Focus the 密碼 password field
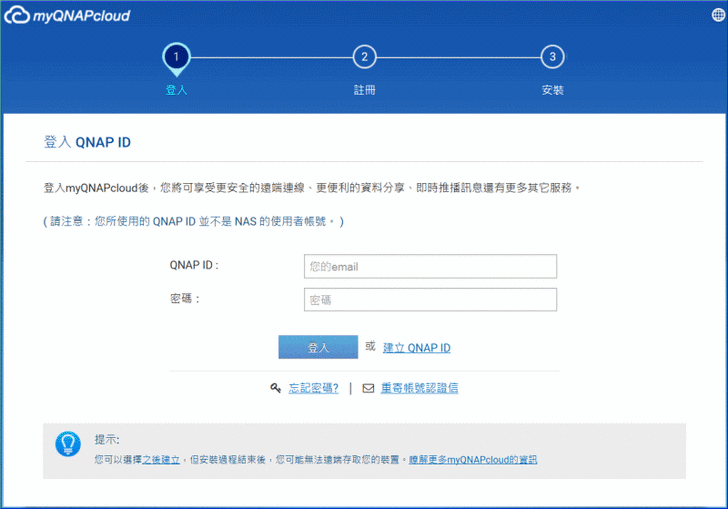Screen dimensions: 728x509 click(430, 300)
